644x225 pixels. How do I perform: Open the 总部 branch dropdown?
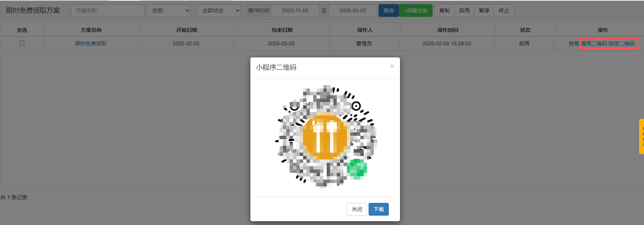(168, 10)
